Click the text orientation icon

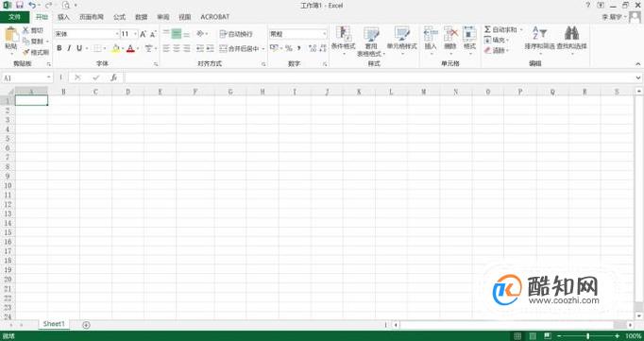pyautogui.click(x=201, y=34)
